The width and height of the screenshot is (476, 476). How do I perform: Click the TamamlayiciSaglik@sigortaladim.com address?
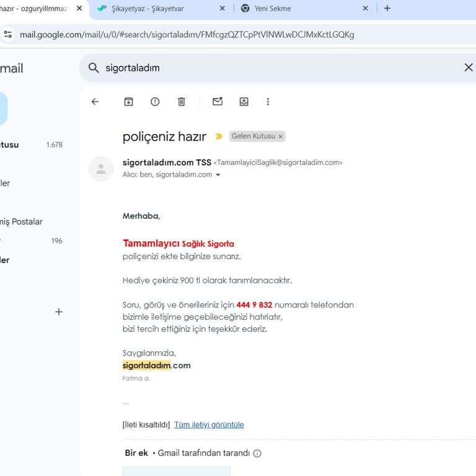point(278,162)
